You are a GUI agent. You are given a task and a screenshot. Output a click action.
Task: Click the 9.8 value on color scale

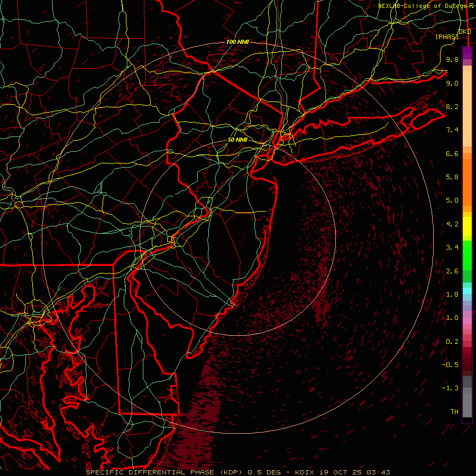(x=452, y=59)
